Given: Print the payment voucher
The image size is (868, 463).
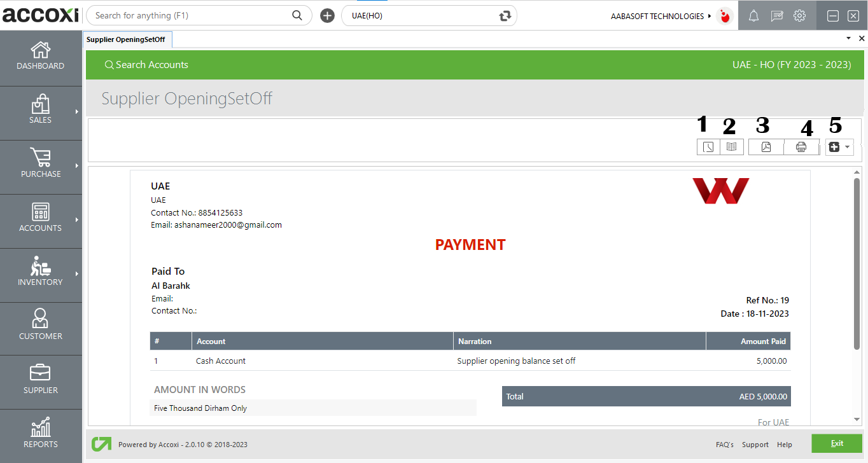Looking at the screenshot, I should [801, 147].
